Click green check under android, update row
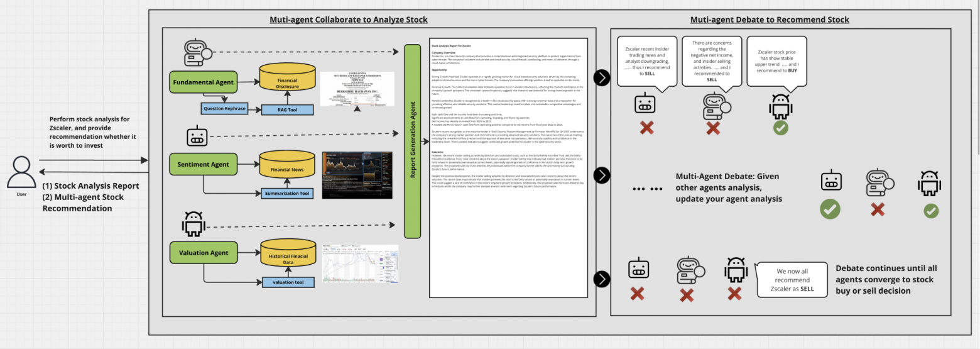980x349 pixels. (x=931, y=211)
